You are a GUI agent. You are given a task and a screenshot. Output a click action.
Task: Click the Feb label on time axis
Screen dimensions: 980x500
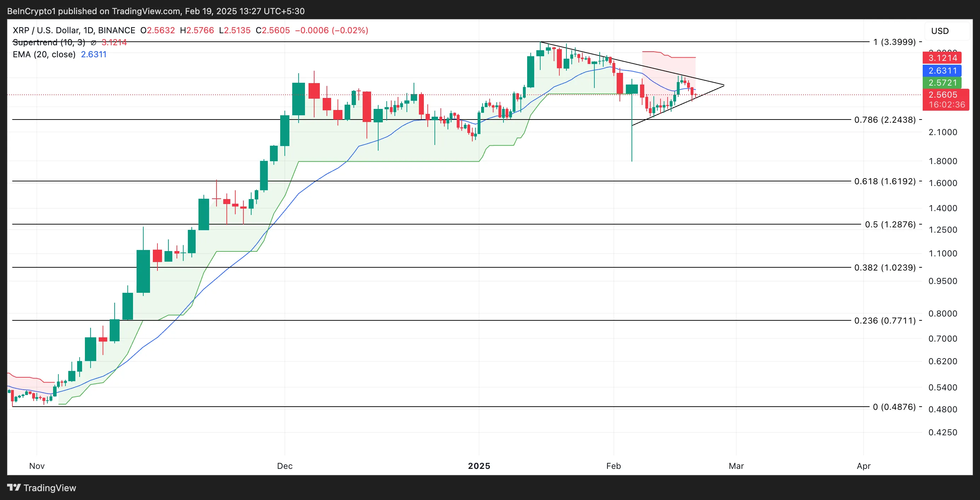613,466
